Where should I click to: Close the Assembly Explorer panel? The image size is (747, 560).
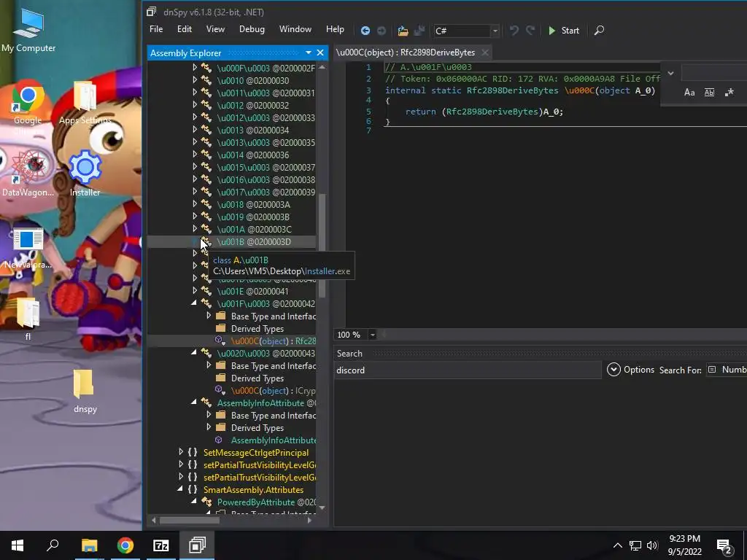320,52
